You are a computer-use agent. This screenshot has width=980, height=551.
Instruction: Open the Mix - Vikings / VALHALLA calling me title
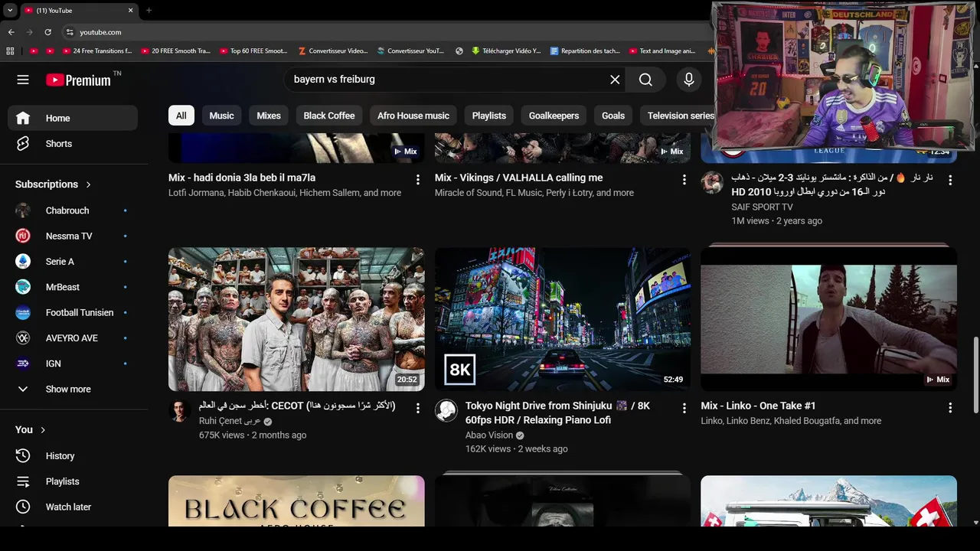(518, 178)
